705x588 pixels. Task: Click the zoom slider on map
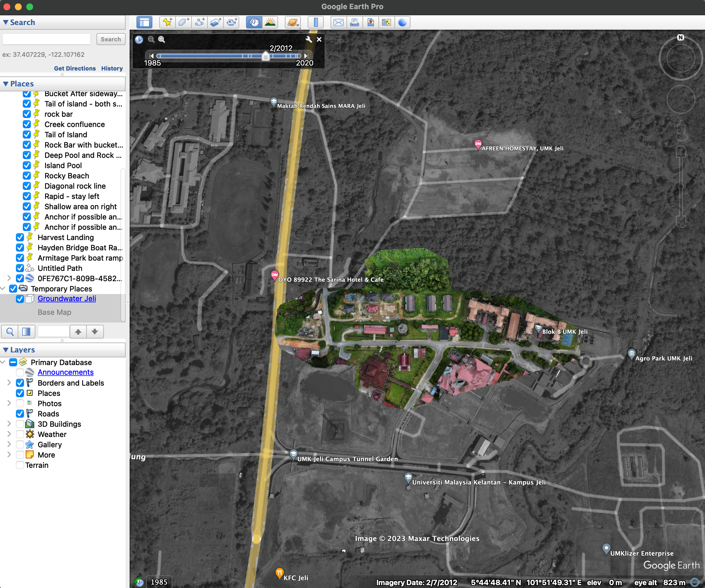point(680,186)
